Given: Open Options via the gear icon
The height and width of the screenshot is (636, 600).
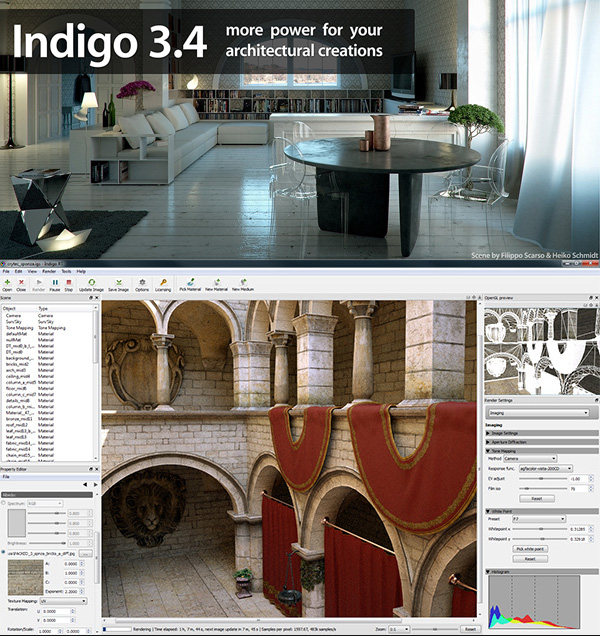Looking at the screenshot, I should pos(142,284).
